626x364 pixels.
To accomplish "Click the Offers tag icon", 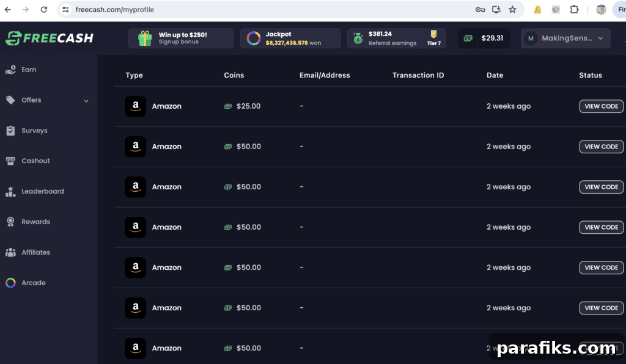I will point(10,100).
